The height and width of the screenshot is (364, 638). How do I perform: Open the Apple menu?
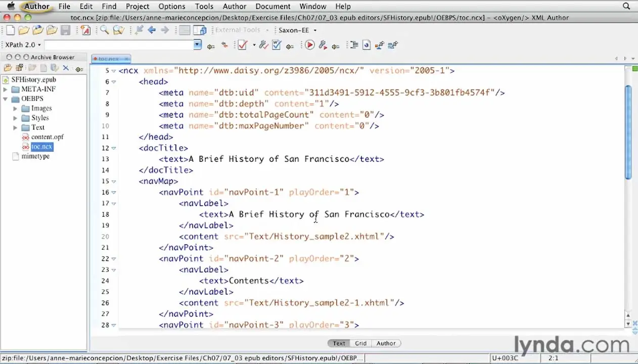point(11,6)
